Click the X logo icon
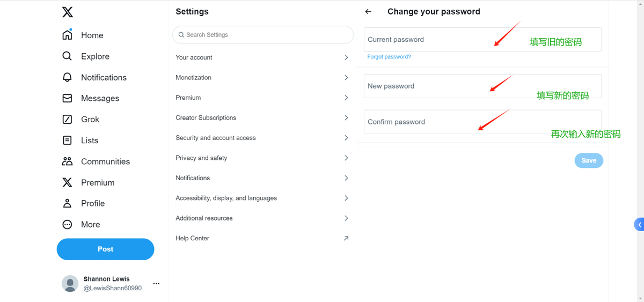The image size is (644, 302). [67, 12]
